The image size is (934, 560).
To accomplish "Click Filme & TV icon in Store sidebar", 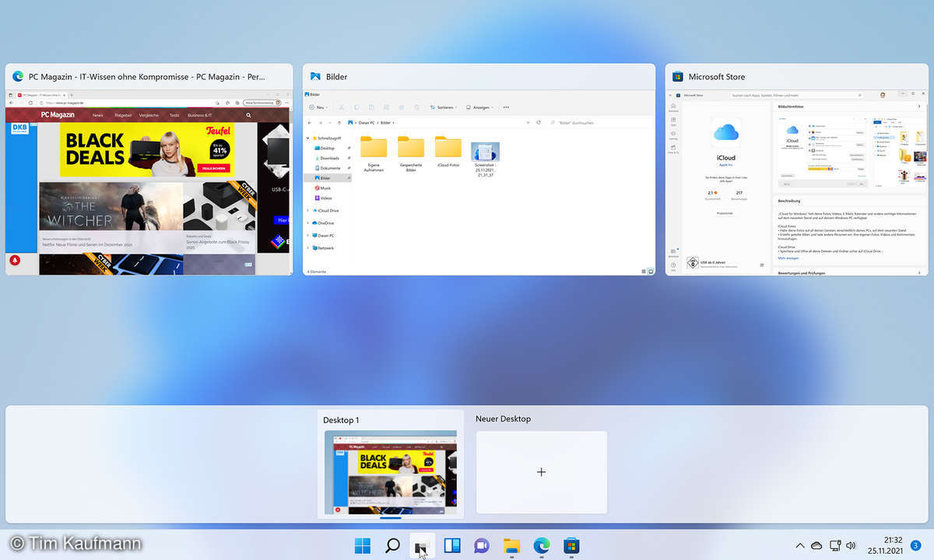I will coord(673,149).
